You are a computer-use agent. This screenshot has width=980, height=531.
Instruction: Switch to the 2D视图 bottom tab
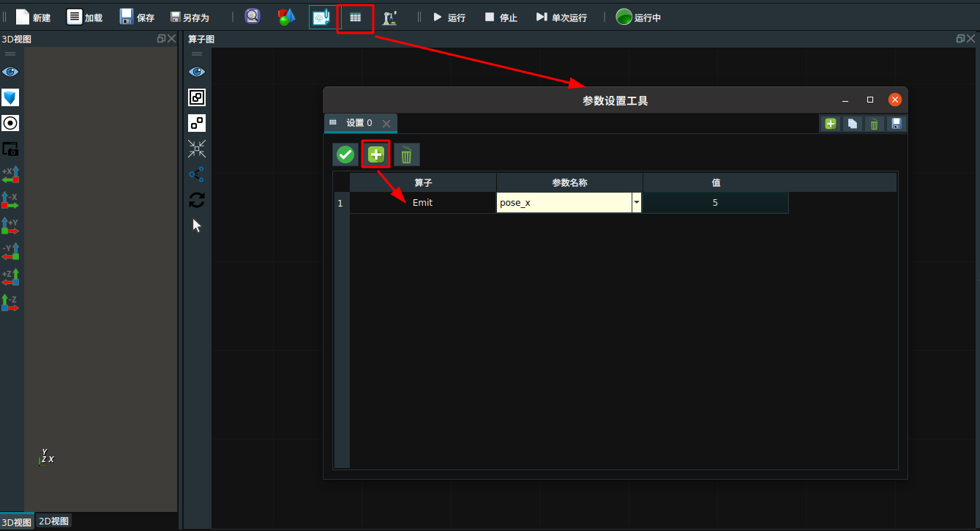[x=53, y=521]
